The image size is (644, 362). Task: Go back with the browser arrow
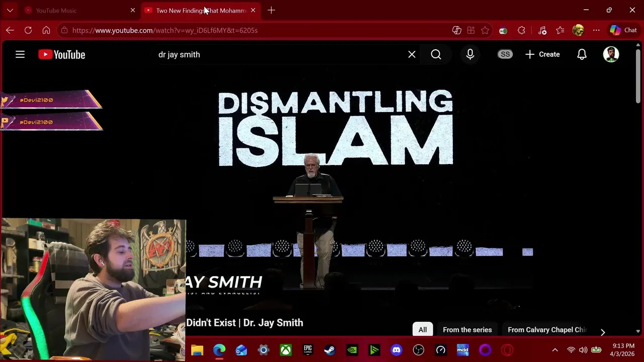(10, 30)
